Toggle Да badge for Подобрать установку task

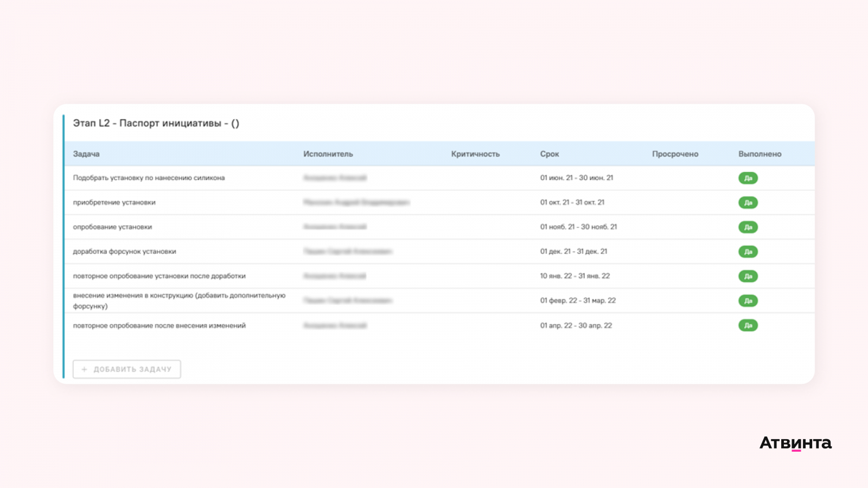pyautogui.click(x=748, y=178)
